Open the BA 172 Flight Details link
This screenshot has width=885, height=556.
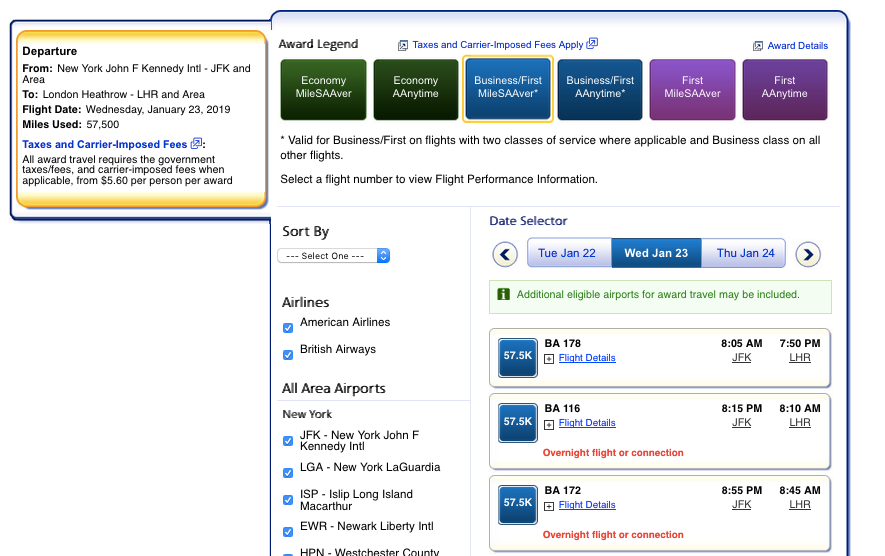587,505
